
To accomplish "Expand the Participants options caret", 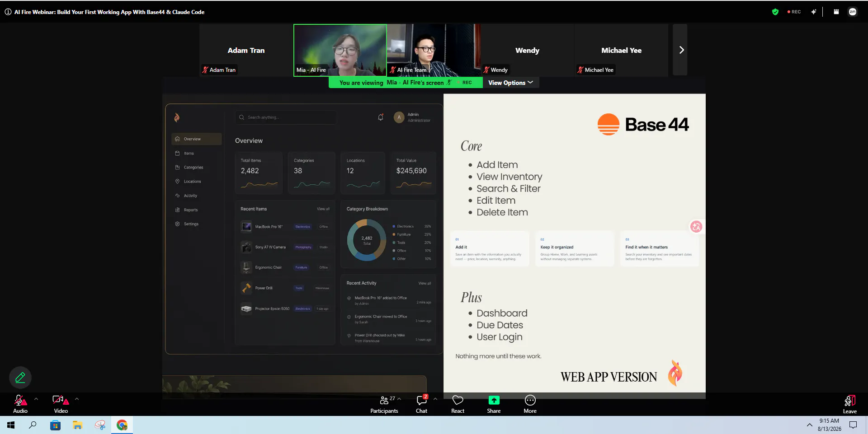I will pos(399,399).
